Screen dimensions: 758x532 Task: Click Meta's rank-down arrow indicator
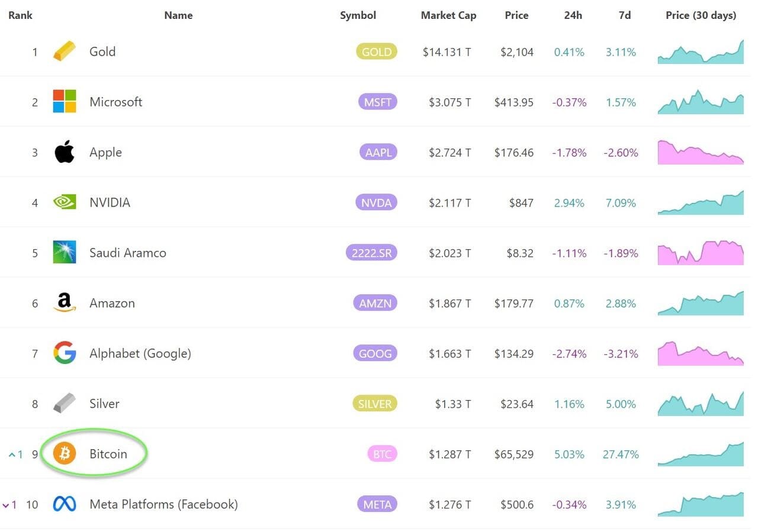(x=9, y=505)
